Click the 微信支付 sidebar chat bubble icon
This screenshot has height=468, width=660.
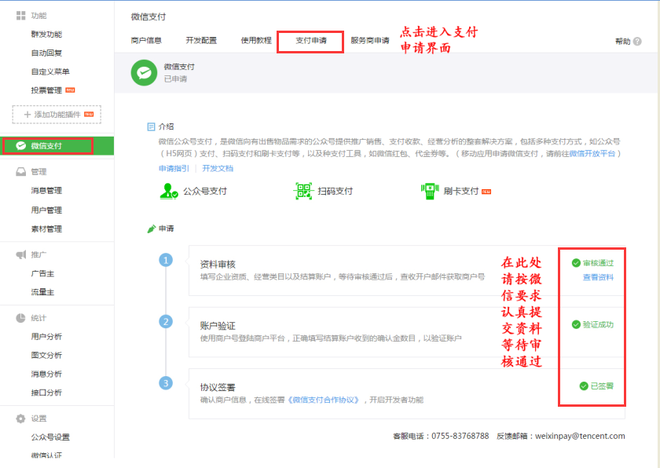[x=21, y=146]
